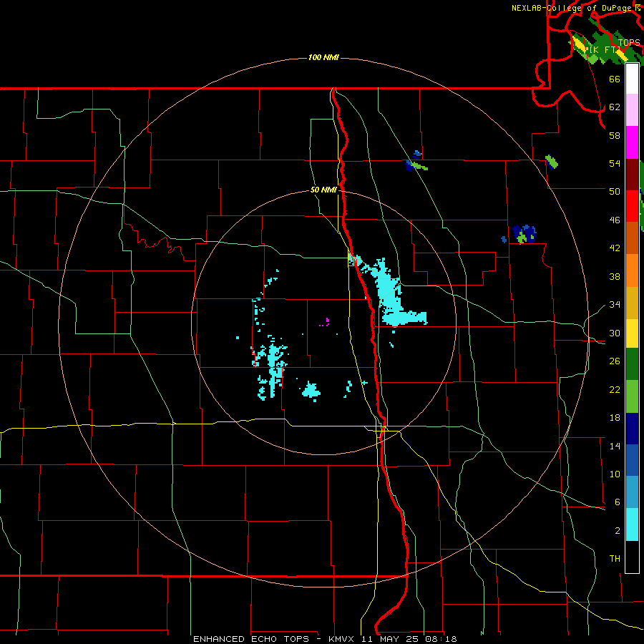Viewport: 644px width, 644px height.
Task: Click the cyan swatch near legend value 2
Action: tap(632, 525)
